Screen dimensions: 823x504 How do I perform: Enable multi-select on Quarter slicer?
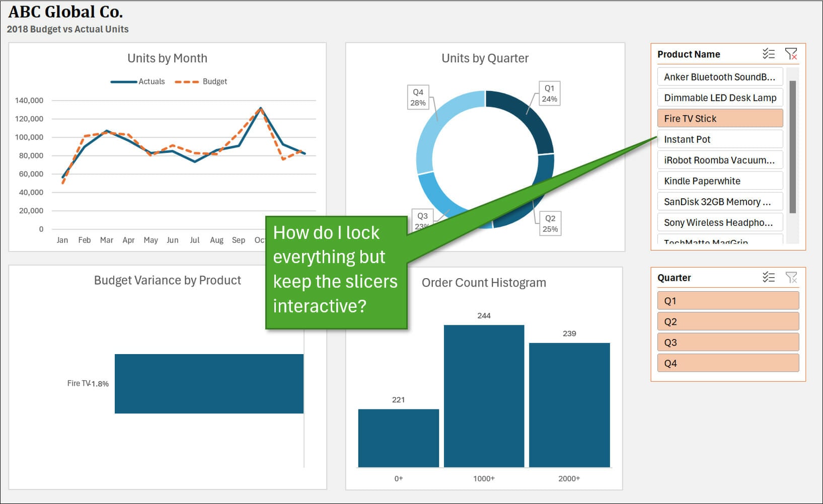[768, 277]
